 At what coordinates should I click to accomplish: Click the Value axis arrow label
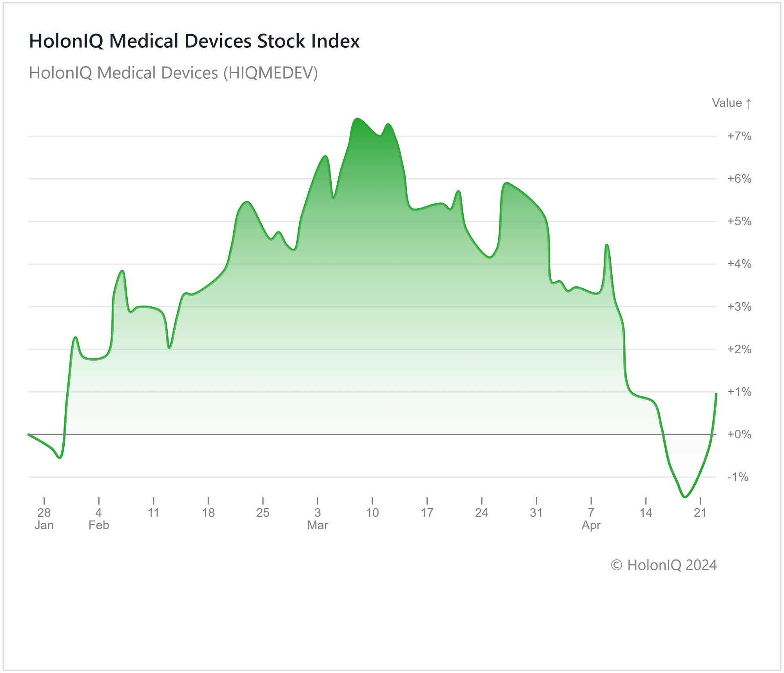pos(731,103)
